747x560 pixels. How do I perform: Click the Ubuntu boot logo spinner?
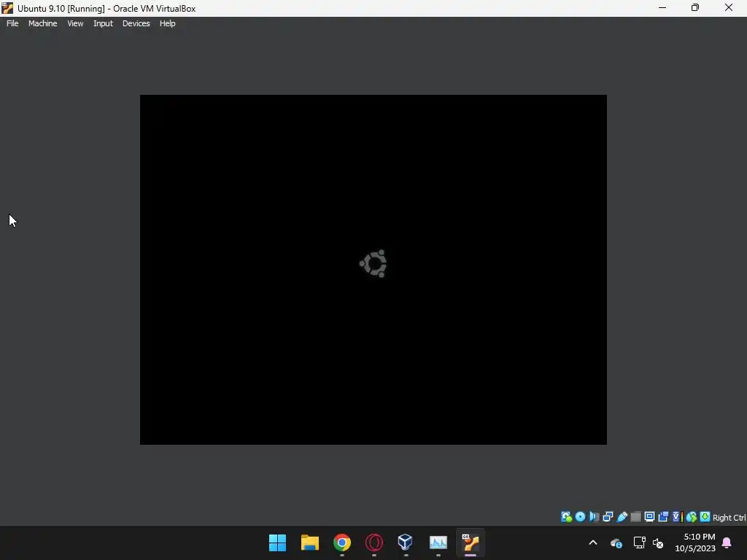[x=373, y=263]
